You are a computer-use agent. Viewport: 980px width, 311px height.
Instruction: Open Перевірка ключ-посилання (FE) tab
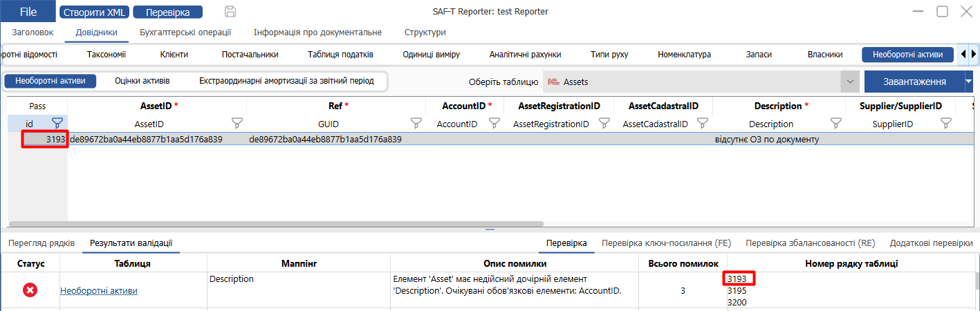pyautogui.click(x=667, y=243)
